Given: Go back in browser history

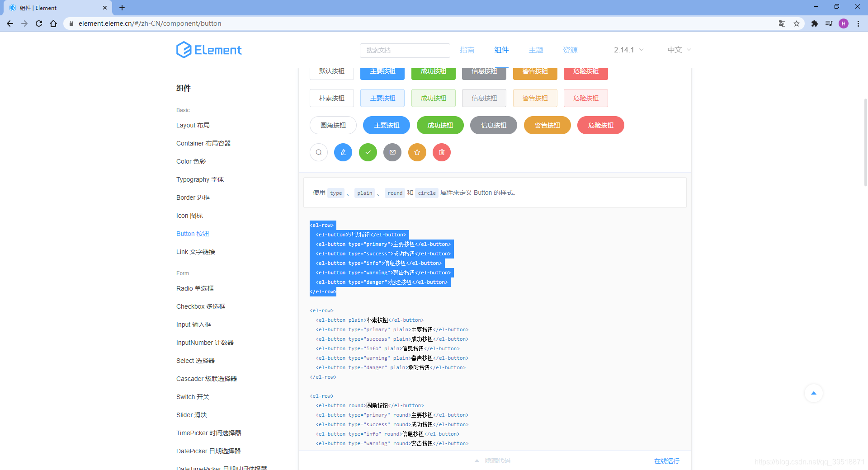Looking at the screenshot, I should 10,23.
